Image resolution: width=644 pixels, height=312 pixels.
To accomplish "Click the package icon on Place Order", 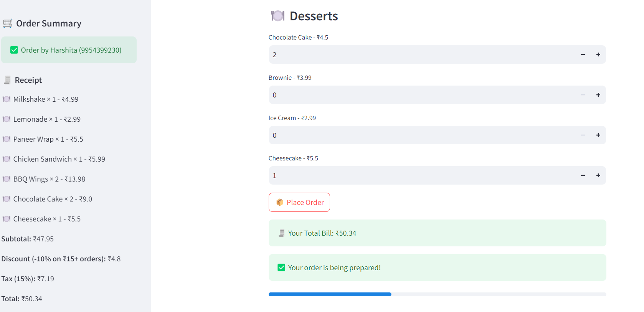I will (280, 202).
